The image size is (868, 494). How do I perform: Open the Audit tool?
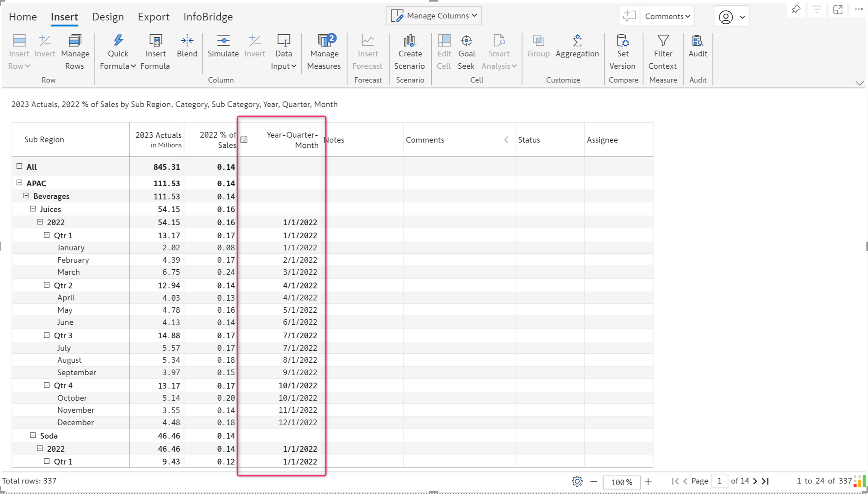pos(697,41)
